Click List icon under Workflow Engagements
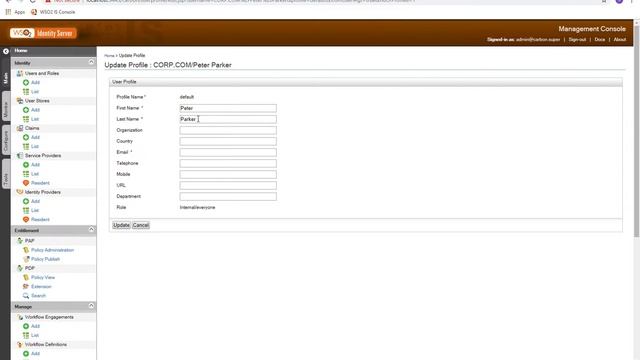The width and height of the screenshot is (640, 360). click(x=26, y=335)
